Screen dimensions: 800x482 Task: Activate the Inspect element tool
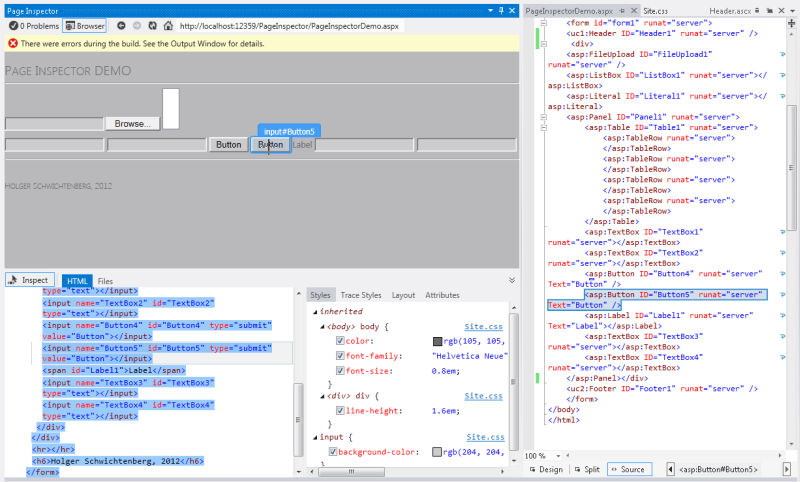pyautogui.click(x=29, y=280)
